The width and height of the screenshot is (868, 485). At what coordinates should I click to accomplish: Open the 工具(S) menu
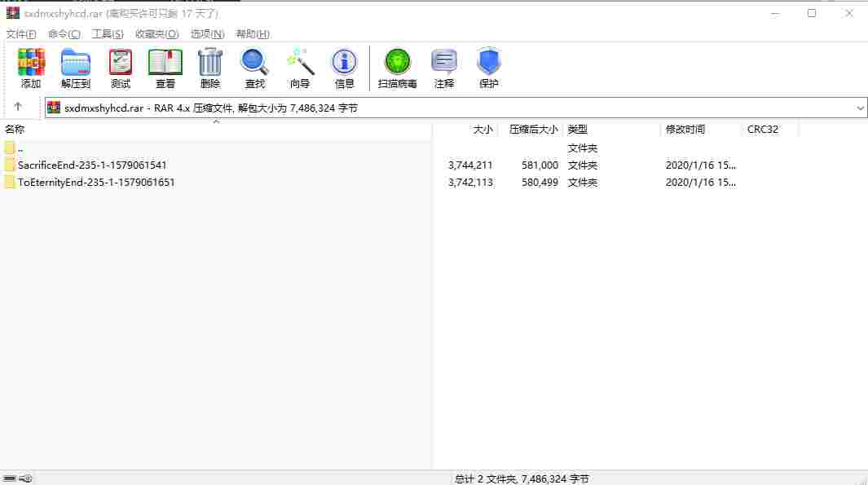[x=108, y=33]
